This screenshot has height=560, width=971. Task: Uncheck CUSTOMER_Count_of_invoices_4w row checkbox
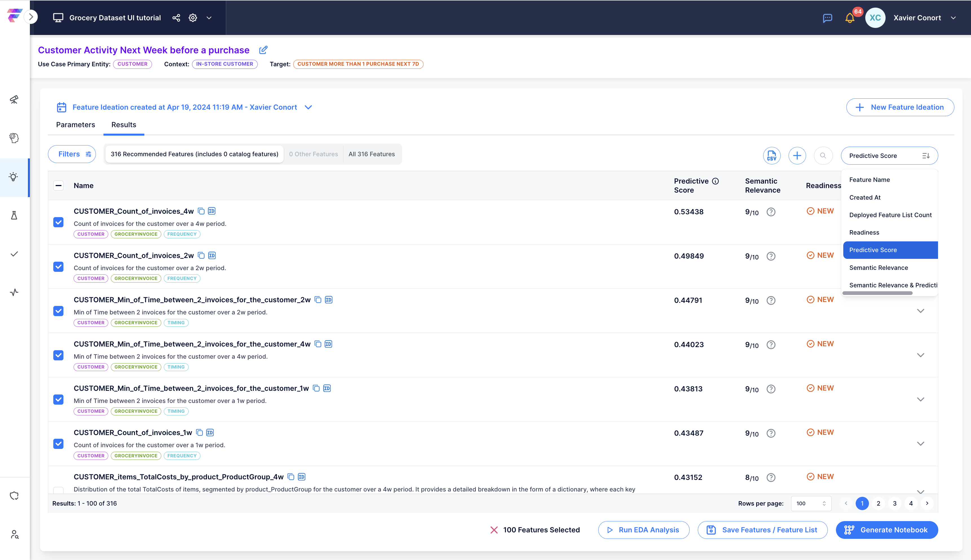[x=58, y=222]
